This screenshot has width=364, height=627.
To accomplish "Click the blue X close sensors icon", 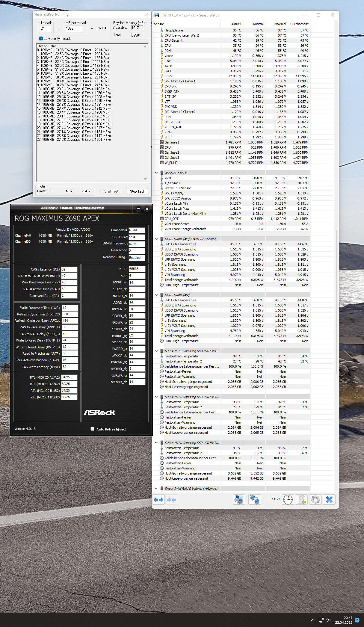I will pyautogui.click(x=329, y=500).
